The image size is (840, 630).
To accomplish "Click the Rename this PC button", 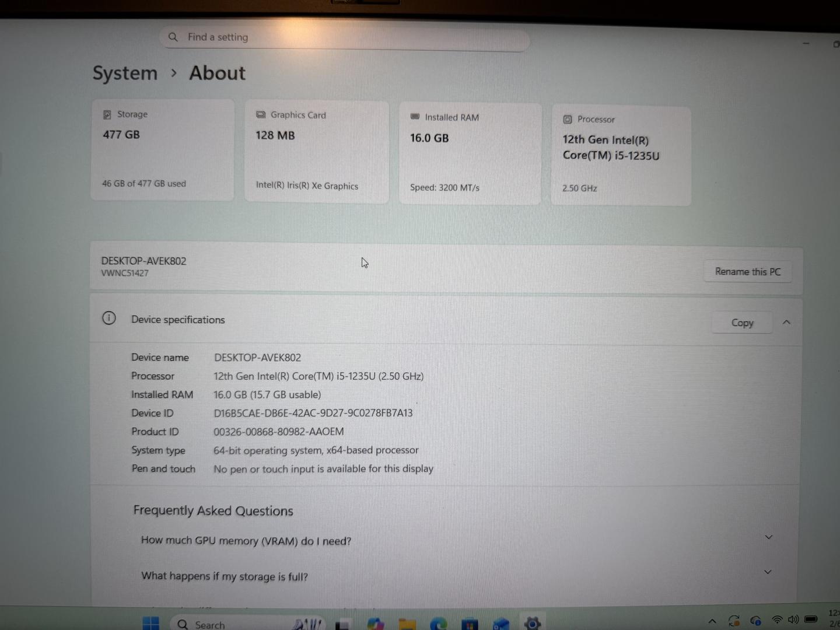I will (x=747, y=272).
